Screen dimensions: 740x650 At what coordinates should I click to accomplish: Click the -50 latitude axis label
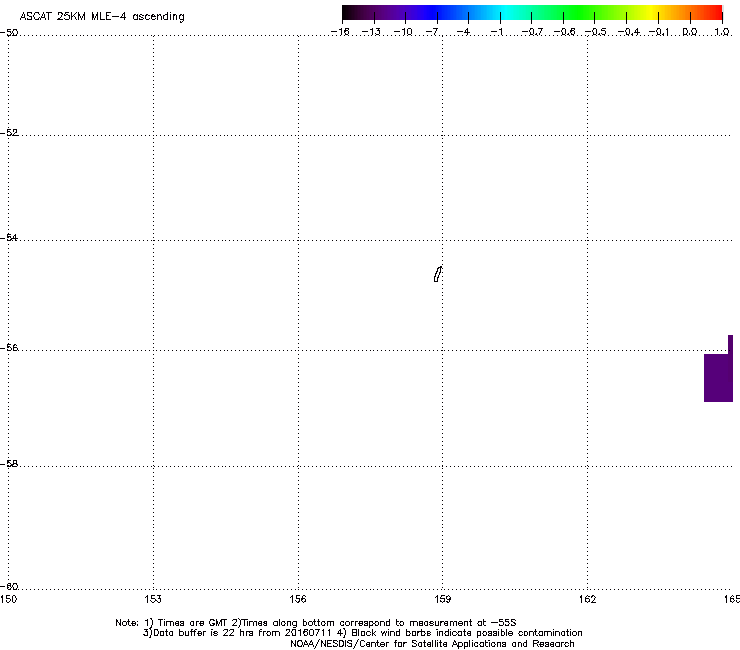9,33
